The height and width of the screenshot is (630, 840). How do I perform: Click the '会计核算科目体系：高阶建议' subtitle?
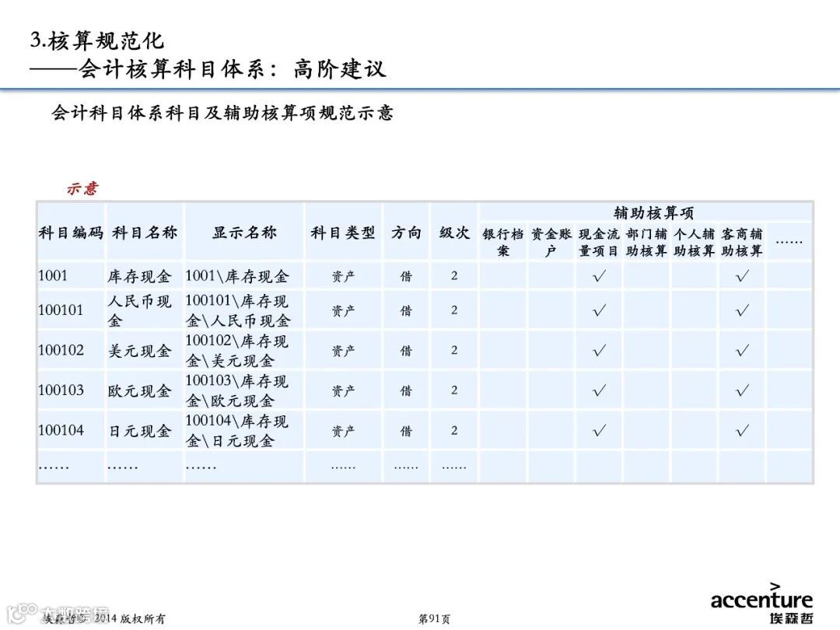click(232, 69)
